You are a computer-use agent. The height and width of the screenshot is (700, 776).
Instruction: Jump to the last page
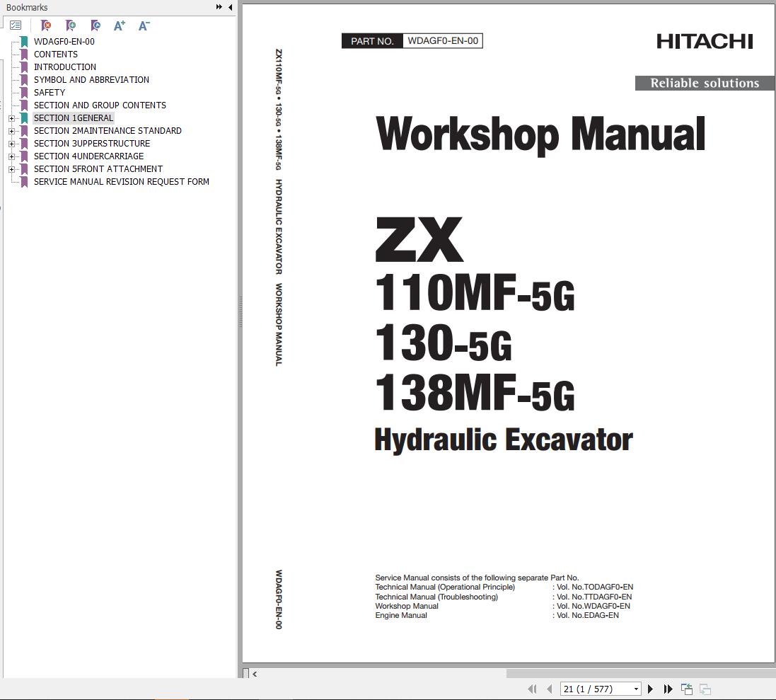(668, 689)
